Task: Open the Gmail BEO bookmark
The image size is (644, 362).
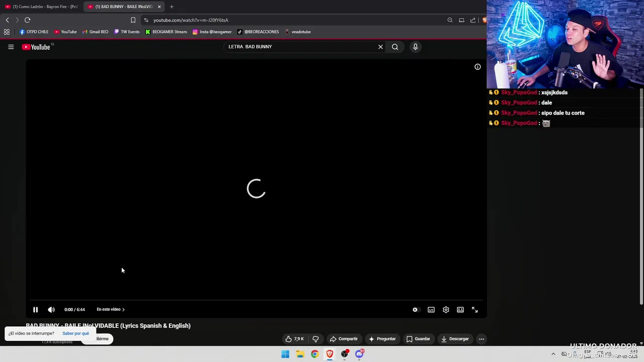Action: 95,32
